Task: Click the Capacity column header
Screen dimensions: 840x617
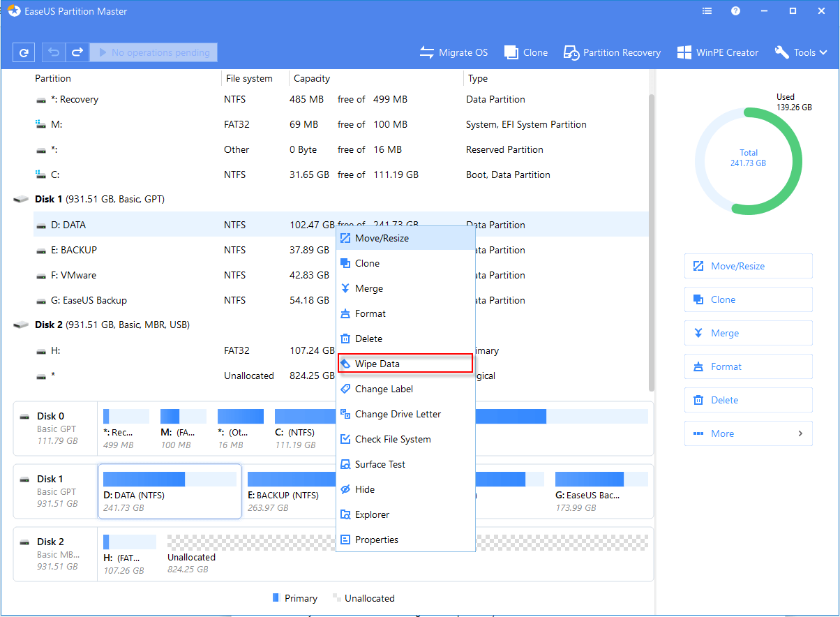Action: [x=312, y=78]
